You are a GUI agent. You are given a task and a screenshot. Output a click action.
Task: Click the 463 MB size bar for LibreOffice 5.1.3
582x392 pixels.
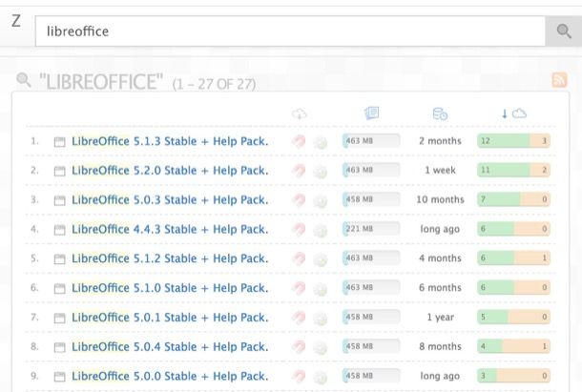pyautogui.click(x=371, y=141)
